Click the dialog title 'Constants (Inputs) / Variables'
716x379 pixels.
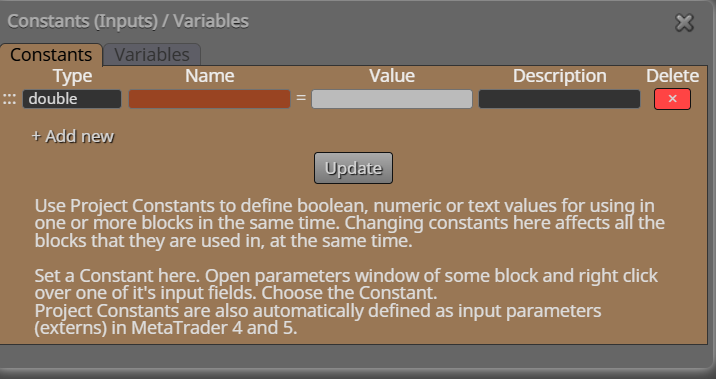point(128,21)
